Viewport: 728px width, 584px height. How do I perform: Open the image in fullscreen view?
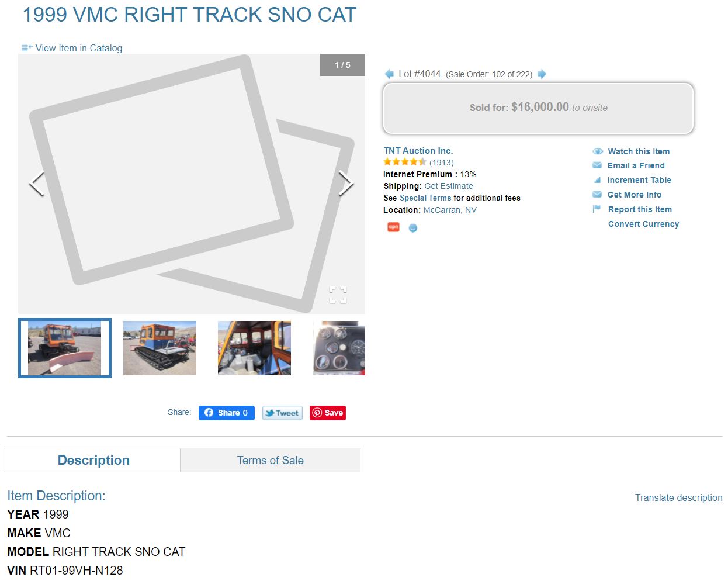(x=338, y=295)
